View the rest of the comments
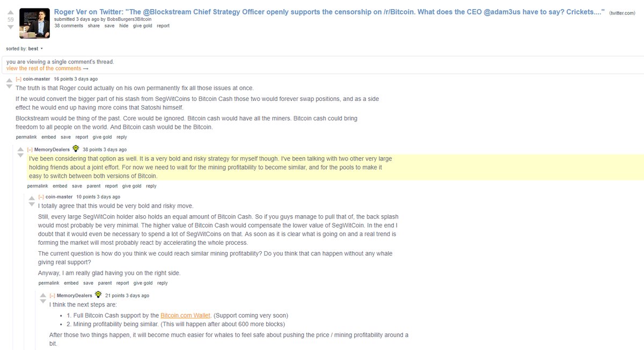 tap(47, 68)
